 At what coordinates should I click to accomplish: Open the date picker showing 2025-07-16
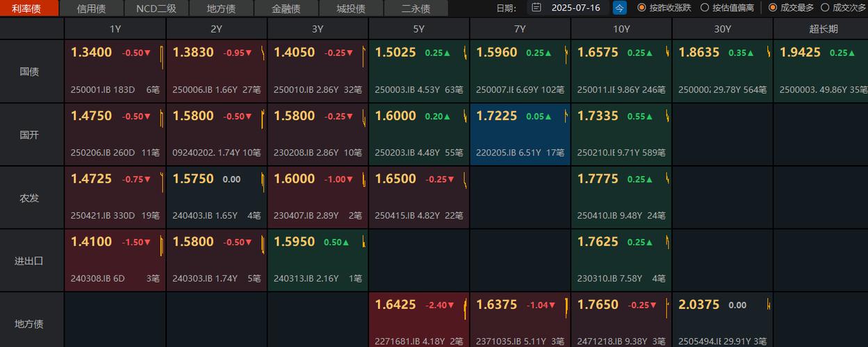575,8
